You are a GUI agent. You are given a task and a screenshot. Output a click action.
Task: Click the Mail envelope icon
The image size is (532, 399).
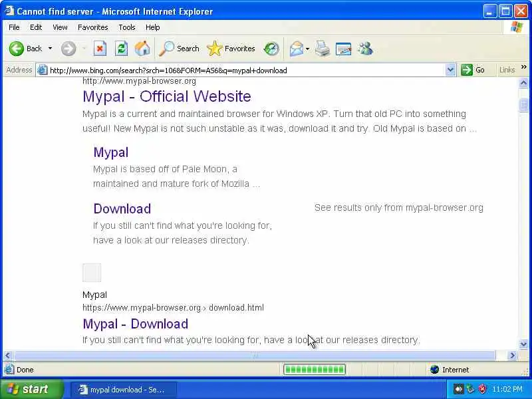click(297, 49)
